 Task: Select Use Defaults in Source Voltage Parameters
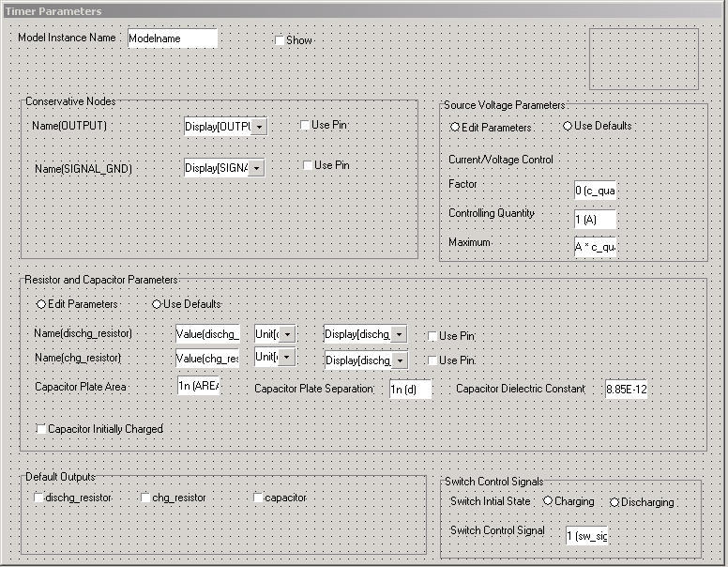(568, 126)
